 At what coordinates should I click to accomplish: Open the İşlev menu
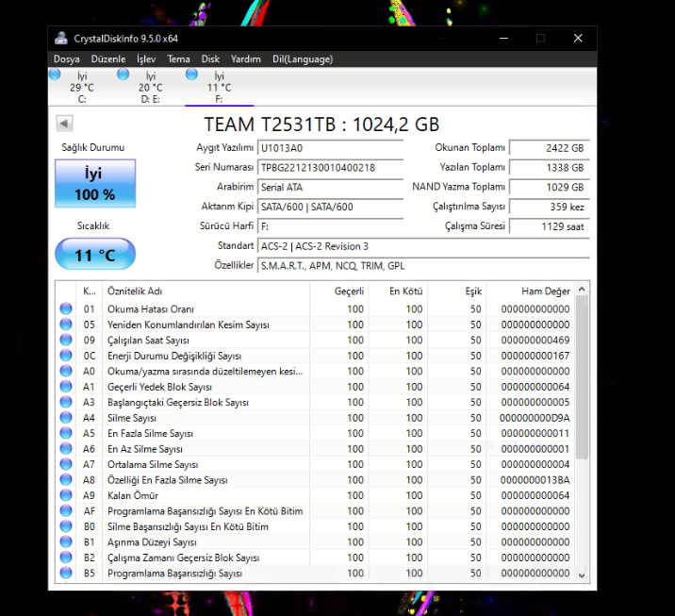(x=146, y=59)
